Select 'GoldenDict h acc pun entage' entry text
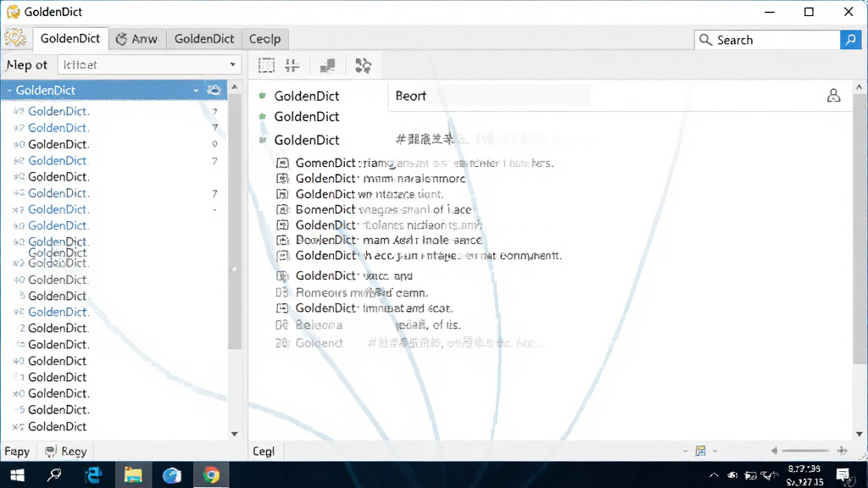Screen dimensions: 868x488 pyautogui.click(x=428, y=256)
